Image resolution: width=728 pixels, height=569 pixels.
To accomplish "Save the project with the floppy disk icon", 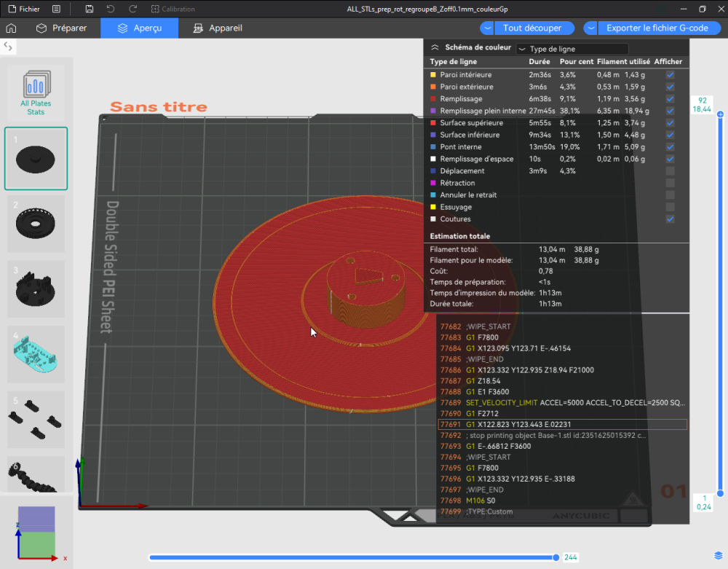I will pos(89,9).
